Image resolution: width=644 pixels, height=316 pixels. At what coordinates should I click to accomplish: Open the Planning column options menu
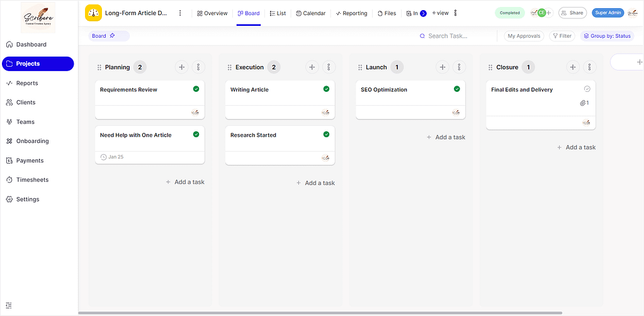pyautogui.click(x=198, y=67)
